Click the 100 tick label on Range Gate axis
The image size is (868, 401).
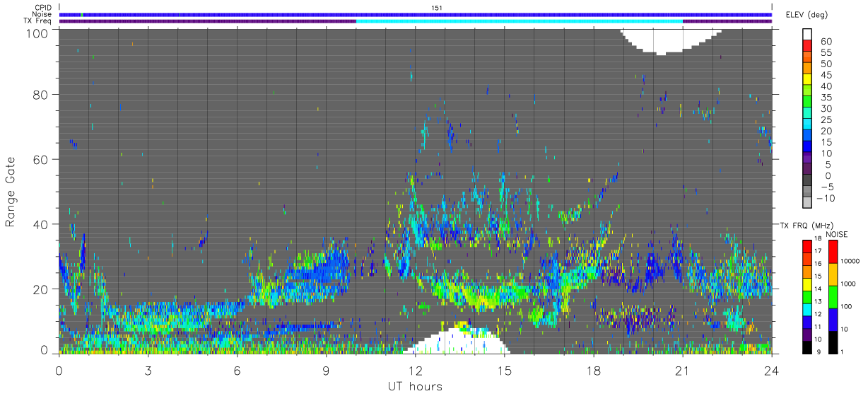pos(37,33)
